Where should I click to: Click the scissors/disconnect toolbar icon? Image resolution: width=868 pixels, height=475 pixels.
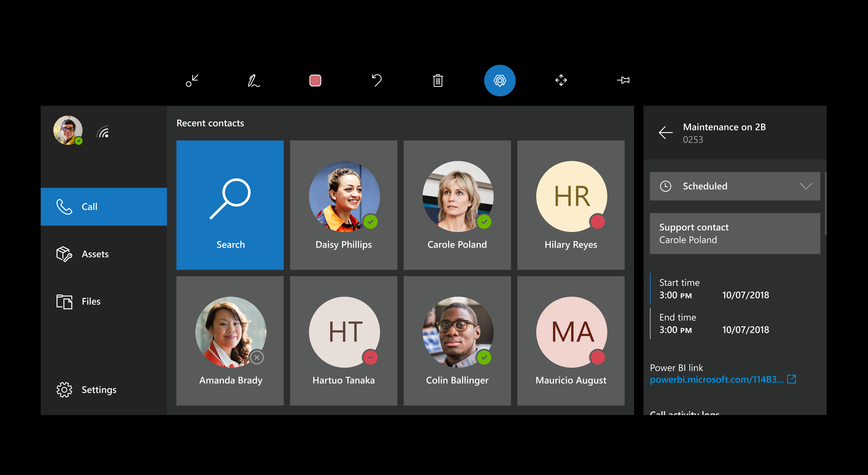tap(191, 80)
